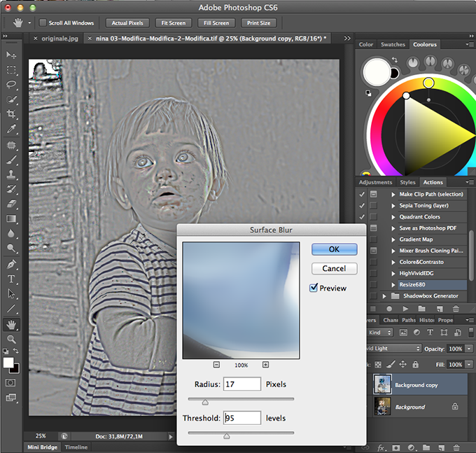Select the Spot Healing Brush tool
This screenshot has width=476, height=453.
coord(11,145)
